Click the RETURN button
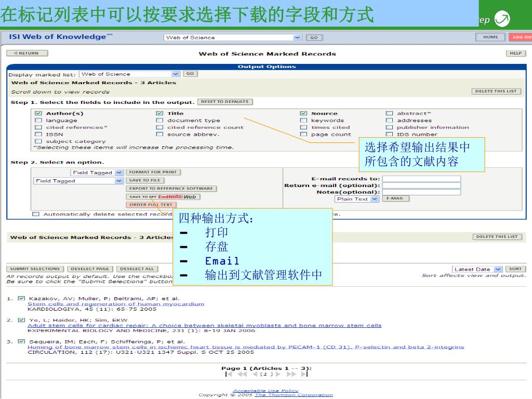The image size is (532, 399). pyautogui.click(x=27, y=54)
